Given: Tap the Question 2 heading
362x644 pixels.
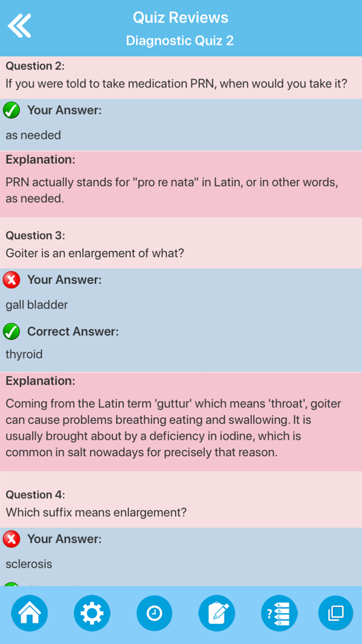Looking at the screenshot, I should pos(35,66).
